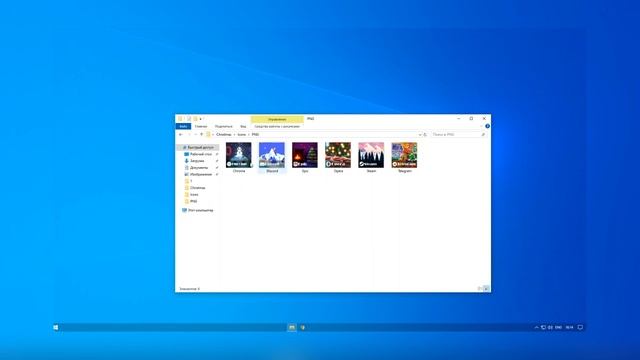
Task: Open Средства работы с рисунками tab
Action: click(x=277, y=127)
